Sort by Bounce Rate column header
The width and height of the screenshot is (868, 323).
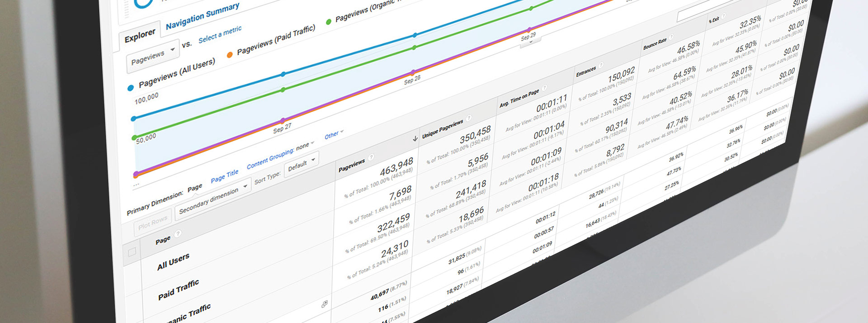655,44
